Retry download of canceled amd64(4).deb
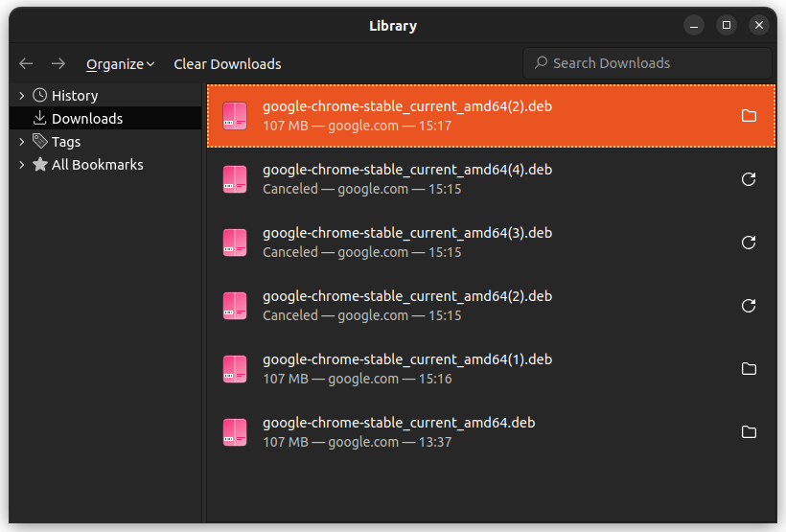Viewport: 786px width, 532px height. pyautogui.click(x=749, y=179)
